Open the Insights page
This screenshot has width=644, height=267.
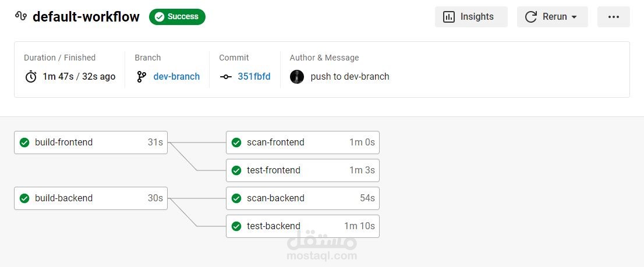click(x=470, y=17)
